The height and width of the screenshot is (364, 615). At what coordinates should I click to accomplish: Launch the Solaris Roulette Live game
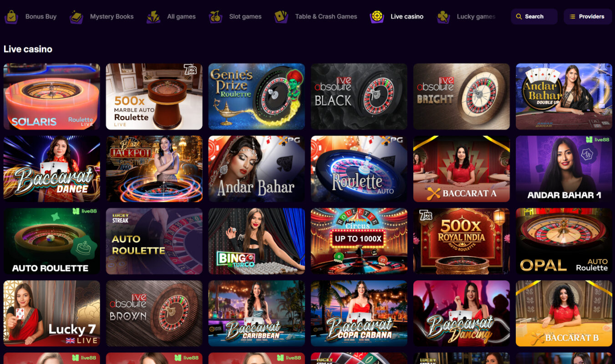[x=51, y=96]
